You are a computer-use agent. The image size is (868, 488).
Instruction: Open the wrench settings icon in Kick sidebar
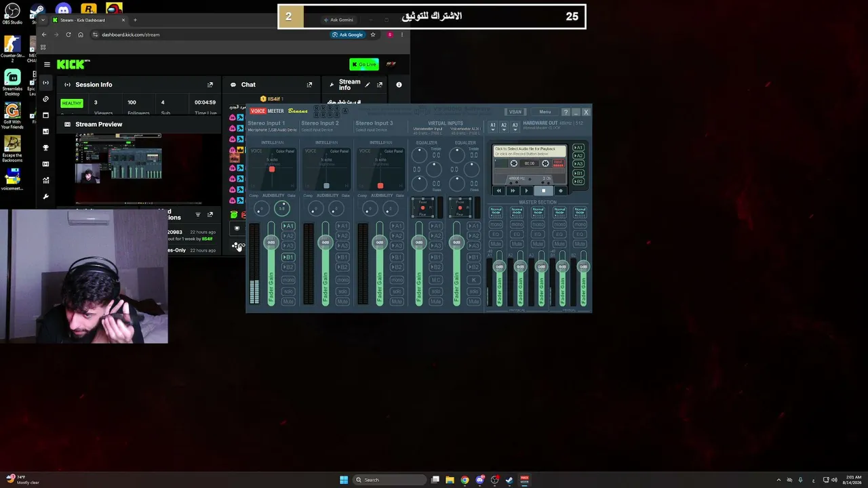[x=45, y=197]
